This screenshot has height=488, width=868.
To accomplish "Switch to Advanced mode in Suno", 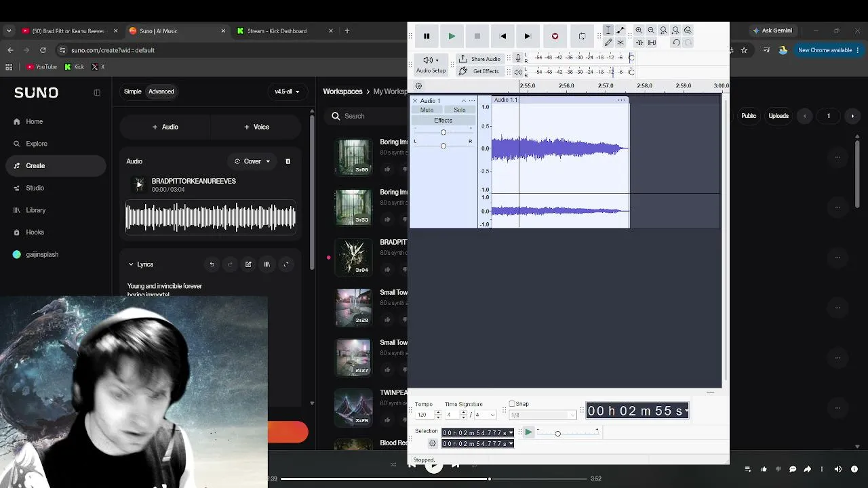I will pyautogui.click(x=161, y=91).
